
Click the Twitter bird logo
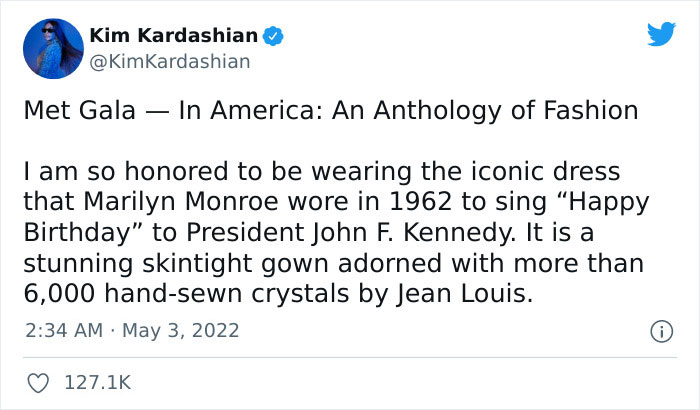click(660, 34)
